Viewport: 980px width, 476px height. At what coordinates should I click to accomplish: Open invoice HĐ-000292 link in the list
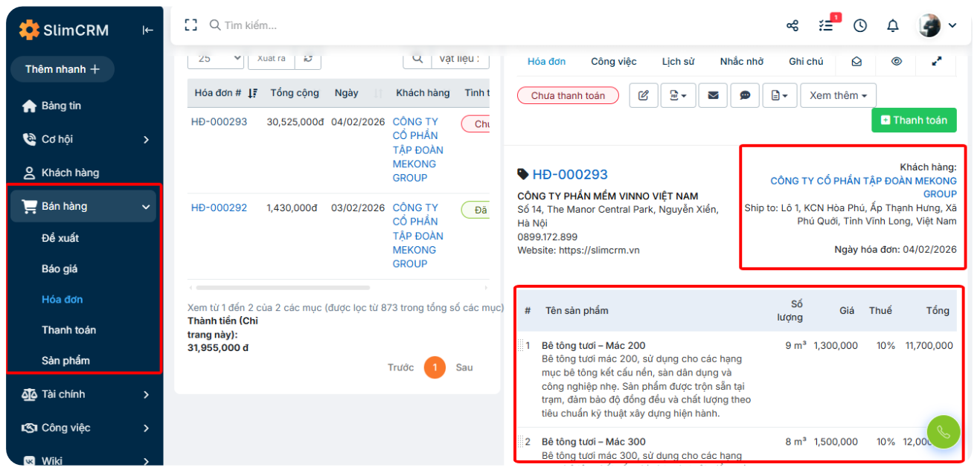[x=219, y=208]
